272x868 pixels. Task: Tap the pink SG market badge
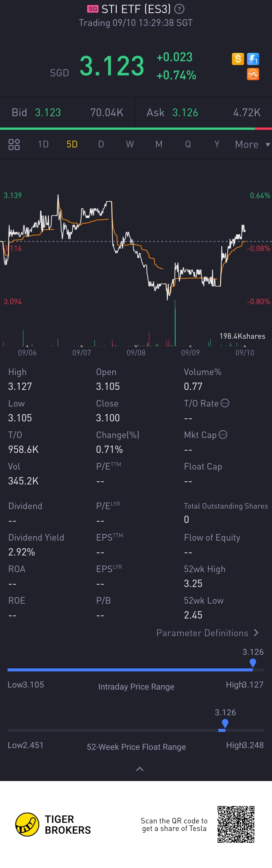click(93, 9)
